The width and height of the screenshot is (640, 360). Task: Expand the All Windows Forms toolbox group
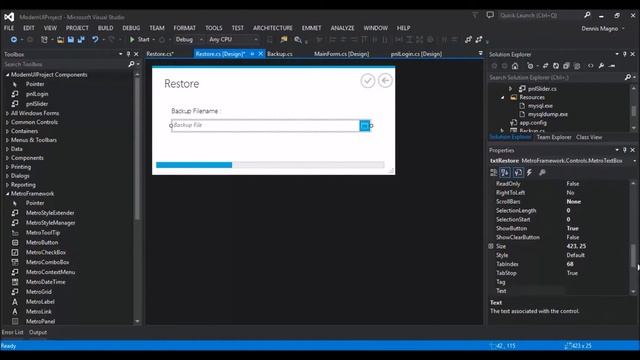(7, 113)
